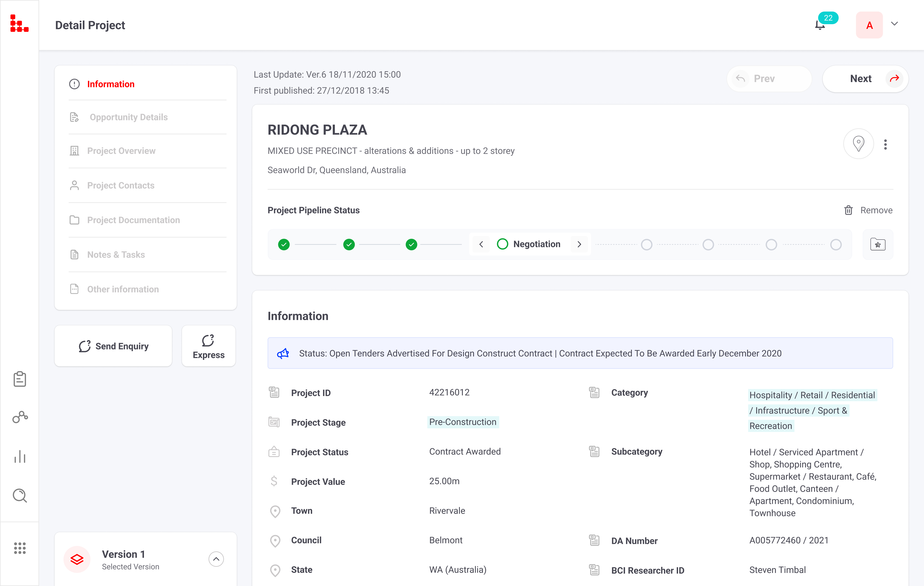Remove the project pipeline status

click(868, 210)
